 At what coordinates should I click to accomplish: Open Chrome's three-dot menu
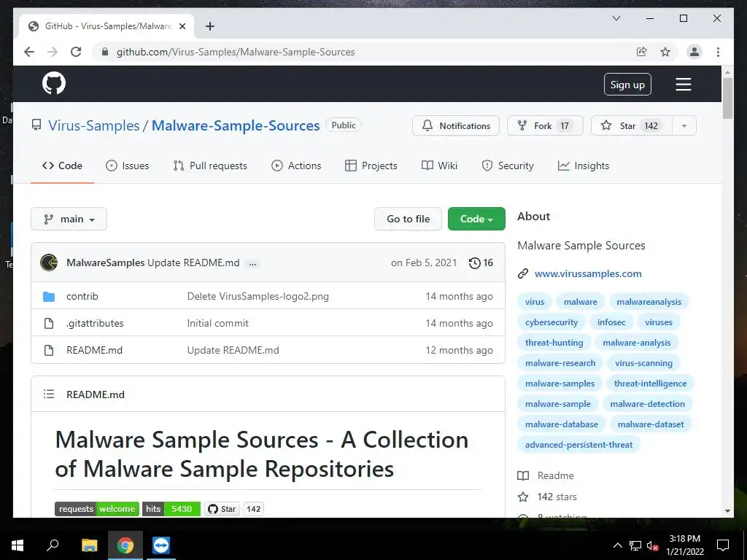pyautogui.click(x=718, y=52)
